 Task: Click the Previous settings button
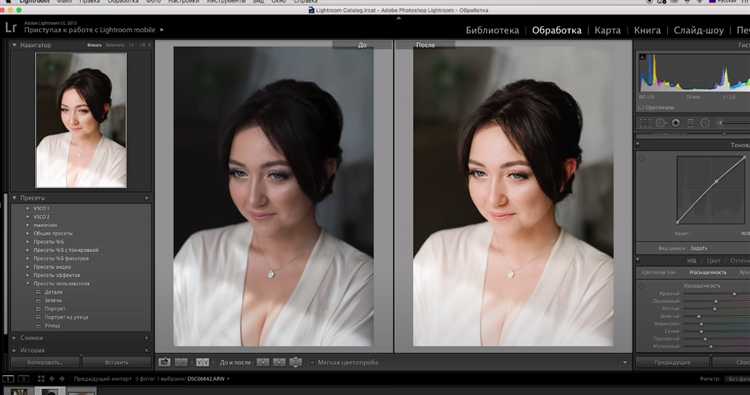672,362
